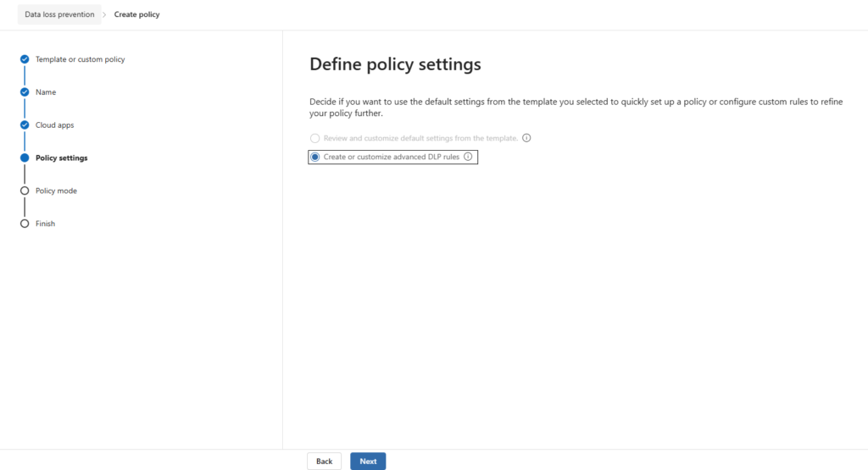This screenshot has height=470, width=868.
Task: Click the checkmark icon beside Cloud apps step
Action: (25, 125)
